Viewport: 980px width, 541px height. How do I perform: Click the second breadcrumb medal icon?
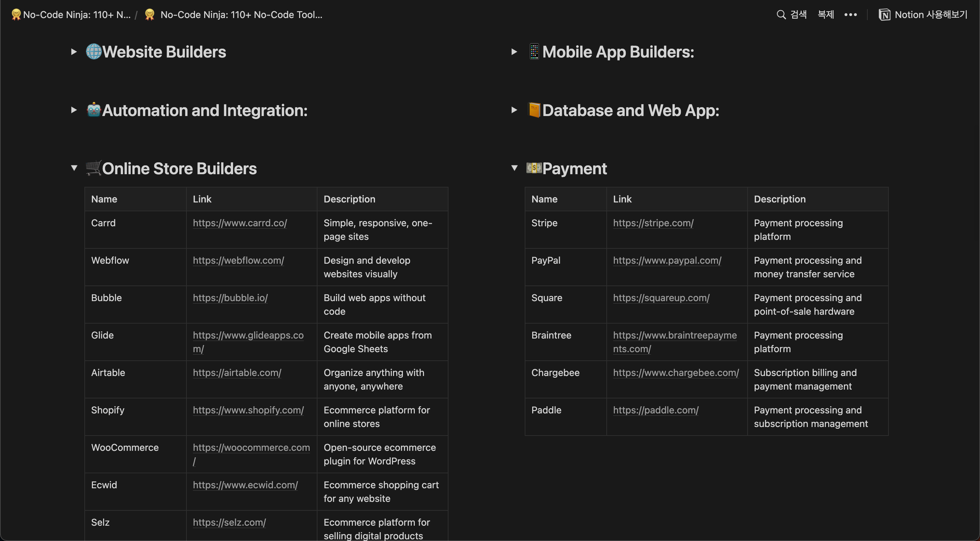click(150, 14)
